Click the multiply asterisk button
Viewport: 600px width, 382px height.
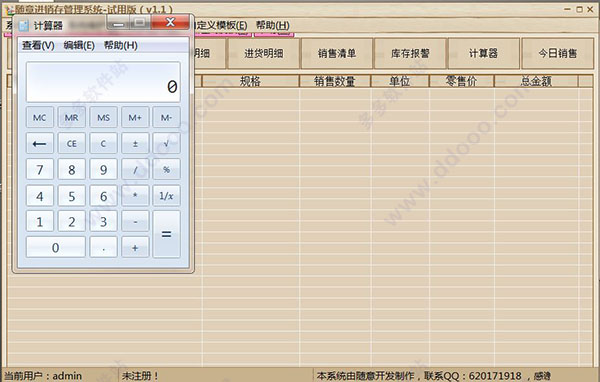(135, 196)
